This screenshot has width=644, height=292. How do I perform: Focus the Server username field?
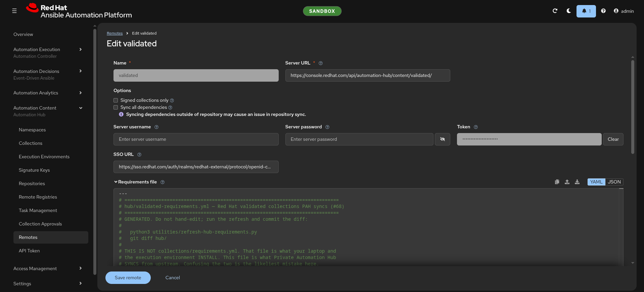click(x=196, y=139)
